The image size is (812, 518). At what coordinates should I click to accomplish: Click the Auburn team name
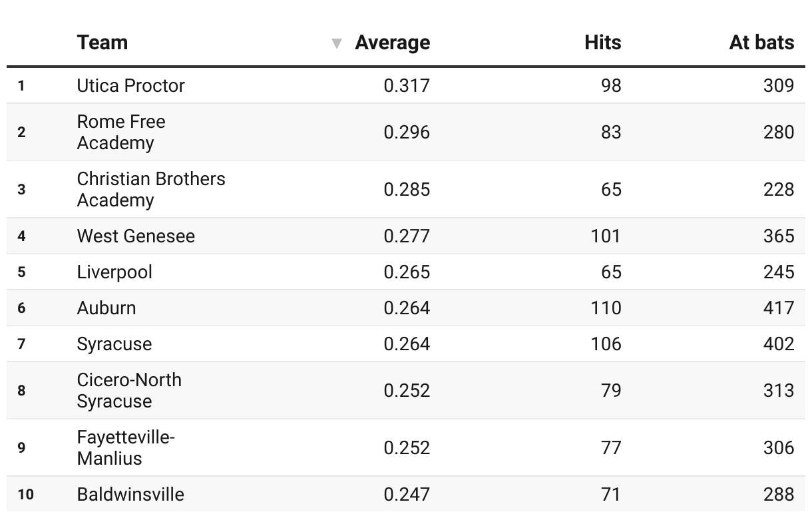click(106, 308)
